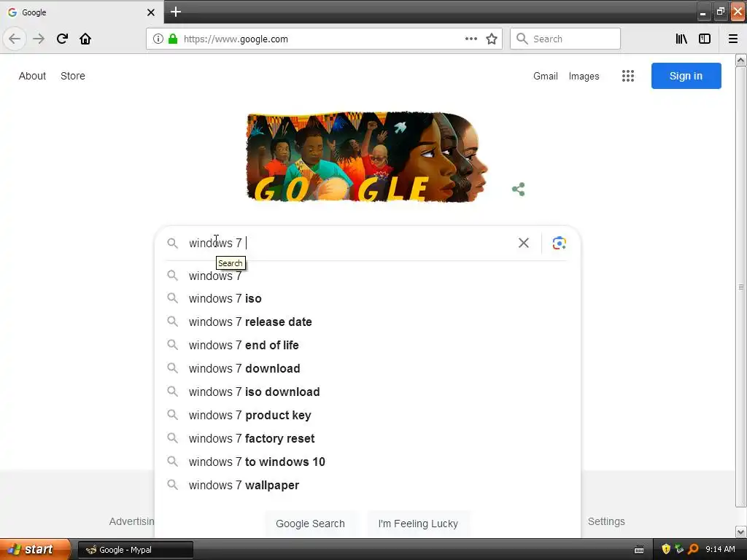The image size is (747, 560).
Task: Click the taskbar clock 9:14 AM
Action: coord(720,550)
